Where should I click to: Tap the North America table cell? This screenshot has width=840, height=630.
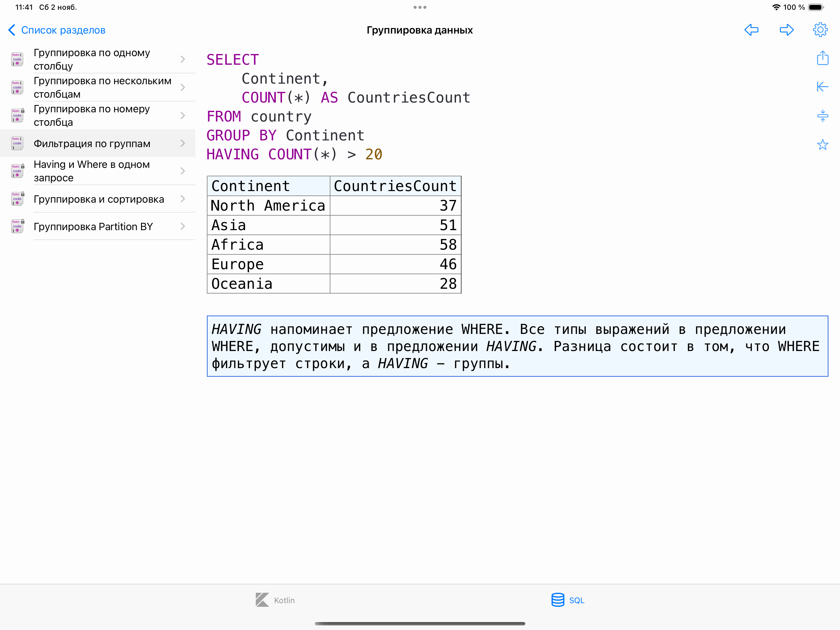(269, 205)
